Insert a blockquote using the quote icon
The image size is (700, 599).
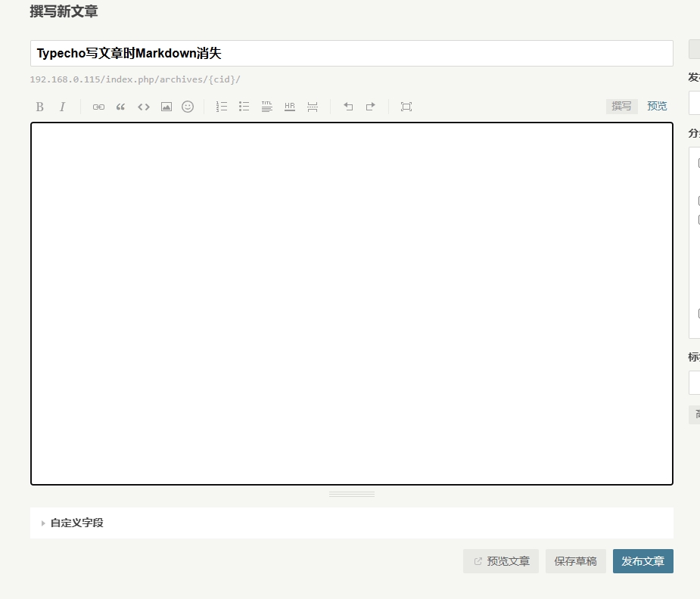120,107
